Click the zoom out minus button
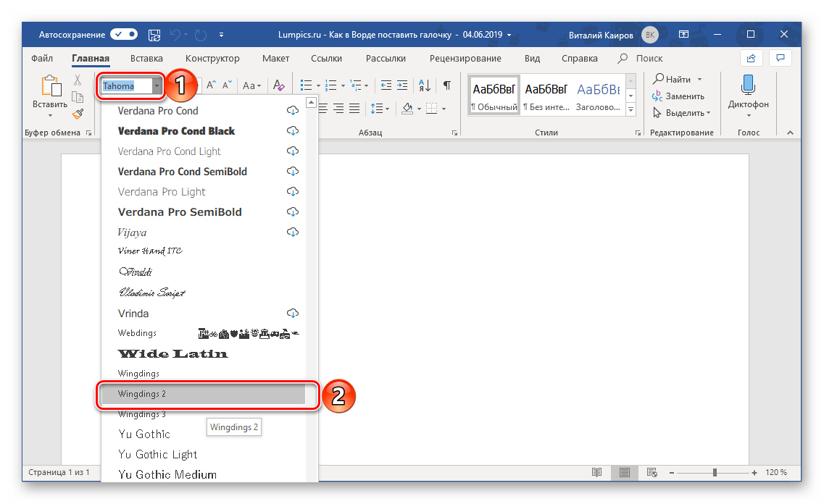This screenshot has width=824, height=504. pyautogui.click(x=672, y=472)
